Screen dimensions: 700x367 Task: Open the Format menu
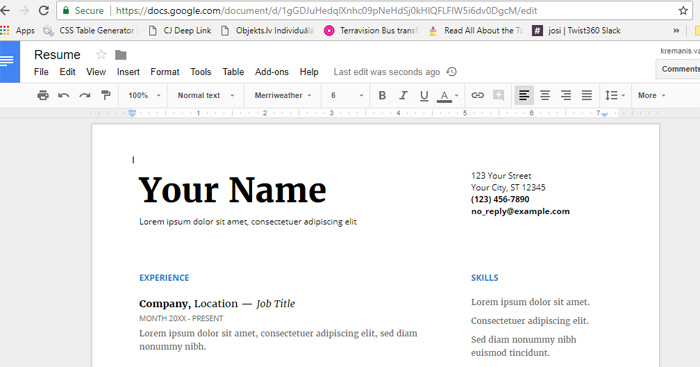tap(165, 72)
